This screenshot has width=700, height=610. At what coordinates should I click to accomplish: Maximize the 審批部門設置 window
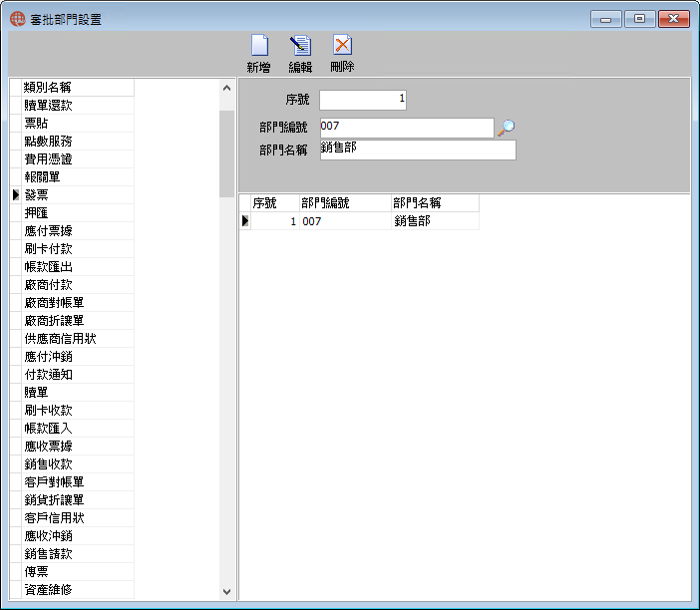coord(640,19)
